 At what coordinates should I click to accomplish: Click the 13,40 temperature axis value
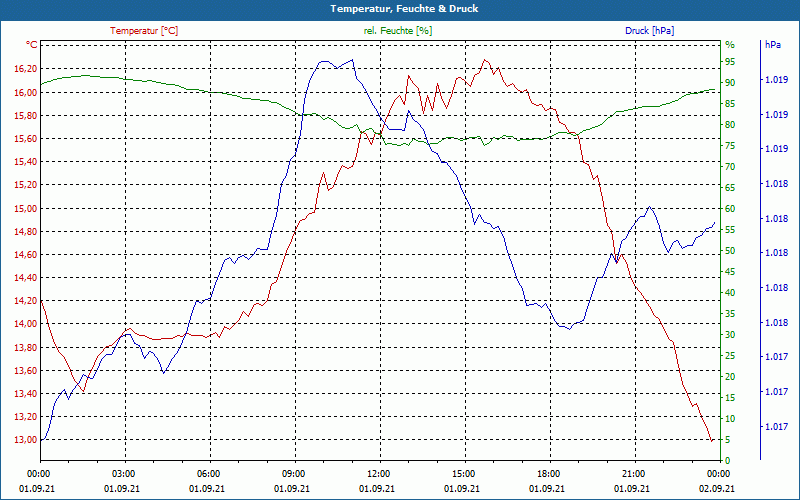(x=26, y=393)
